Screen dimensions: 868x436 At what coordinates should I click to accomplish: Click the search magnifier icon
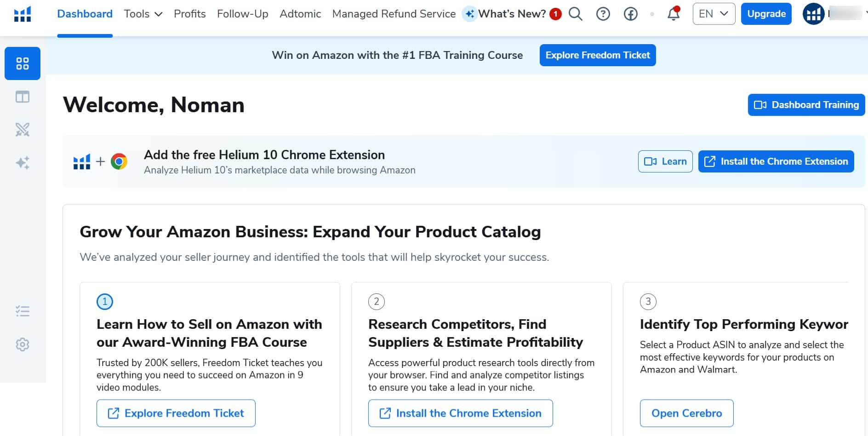[575, 14]
